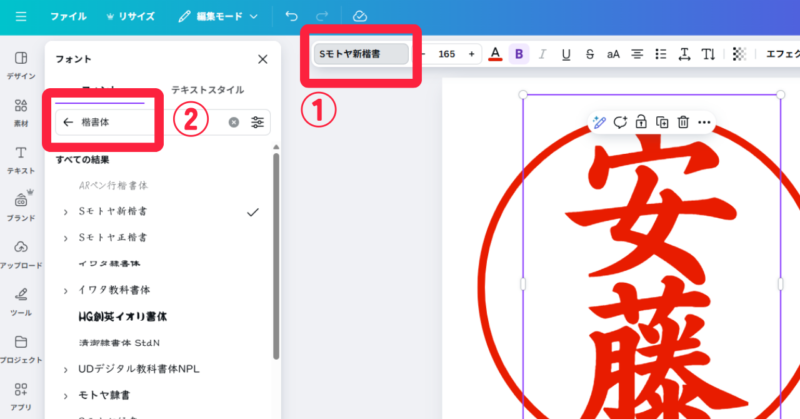Select the ARペン行楷書体 font

(x=113, y=185)
